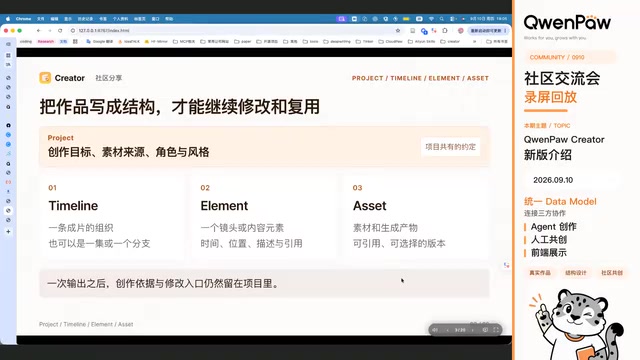This screenshot has width=640, height=360.
Task: Click the relaunch to update button
Action: pyautogui.click(x=488, y=31)
